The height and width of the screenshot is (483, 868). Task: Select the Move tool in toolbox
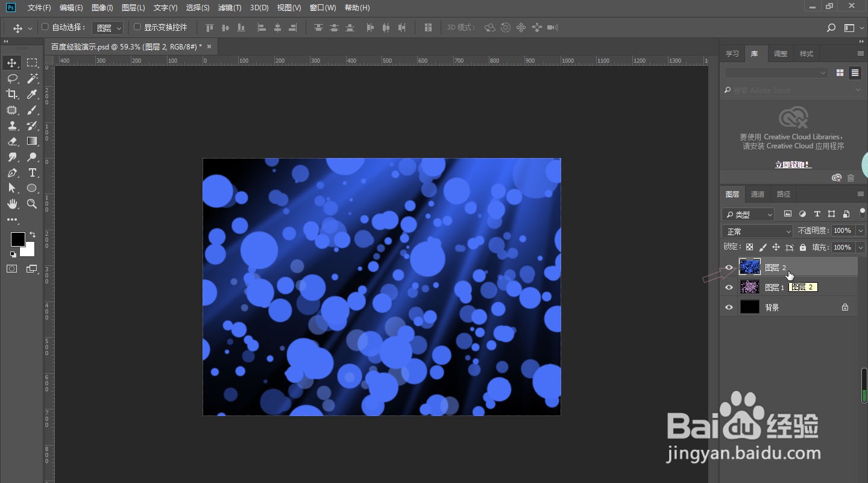[12, 63]
